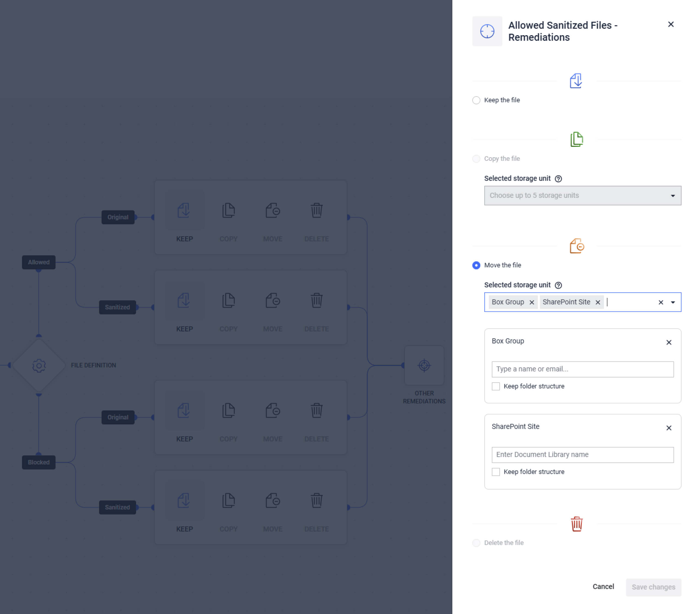Click the DELETE trash icon under Blocked Sanitized

coord(316,500)
